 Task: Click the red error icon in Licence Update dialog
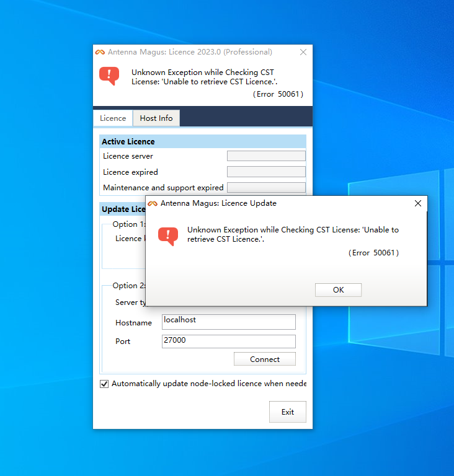tap(168, 236)
